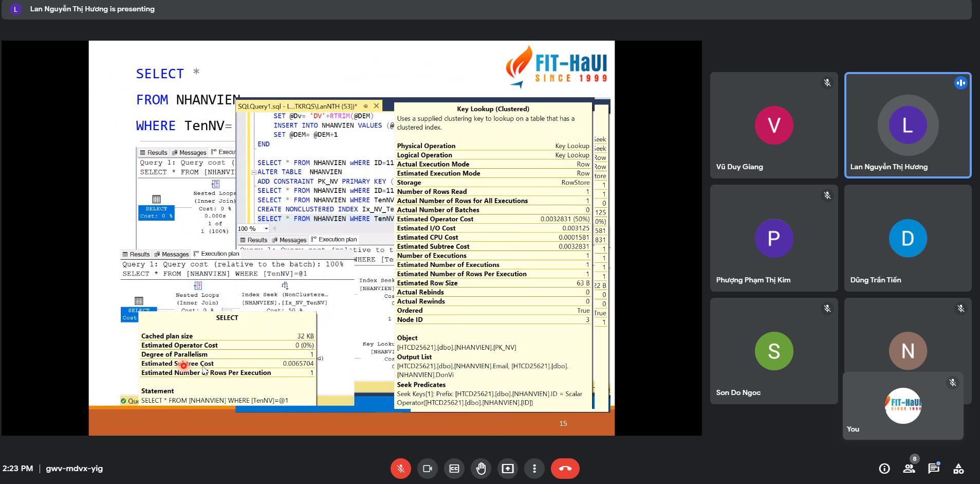This screenshot has height=484, width=980.
Task: Click muted mic icon on Vũ Duy Giang
Action: (x=827, y=83)
